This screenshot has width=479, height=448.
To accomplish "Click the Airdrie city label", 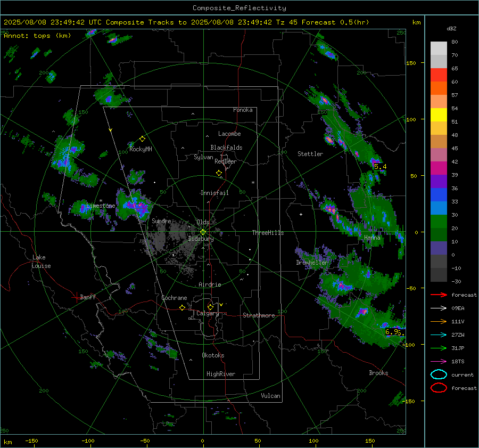I will click(x=210, y=284).
